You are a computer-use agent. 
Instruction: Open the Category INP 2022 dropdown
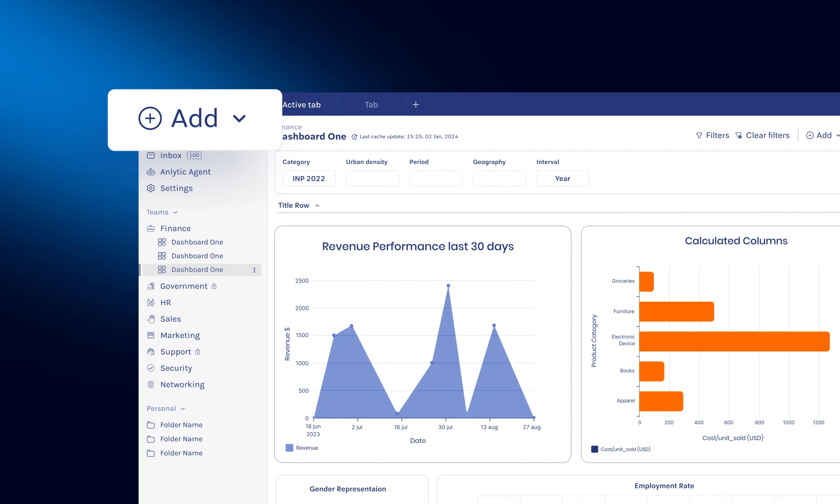tap(309, 178)
